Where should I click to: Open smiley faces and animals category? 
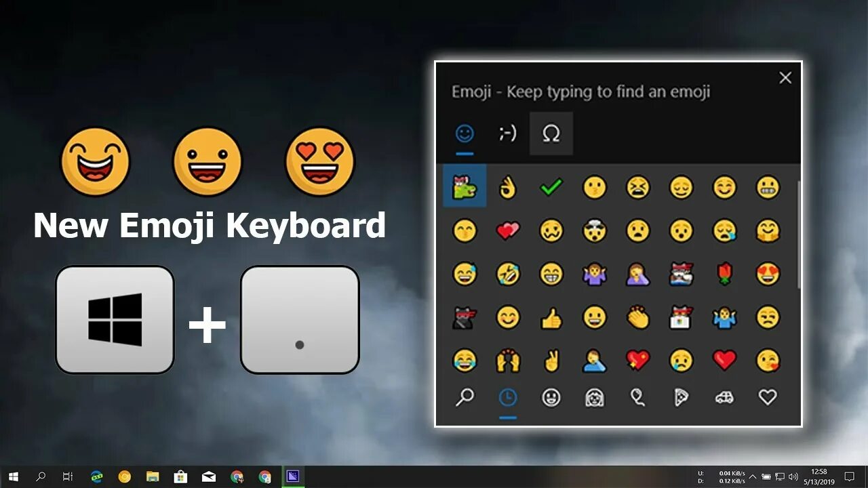pos(551,397)
